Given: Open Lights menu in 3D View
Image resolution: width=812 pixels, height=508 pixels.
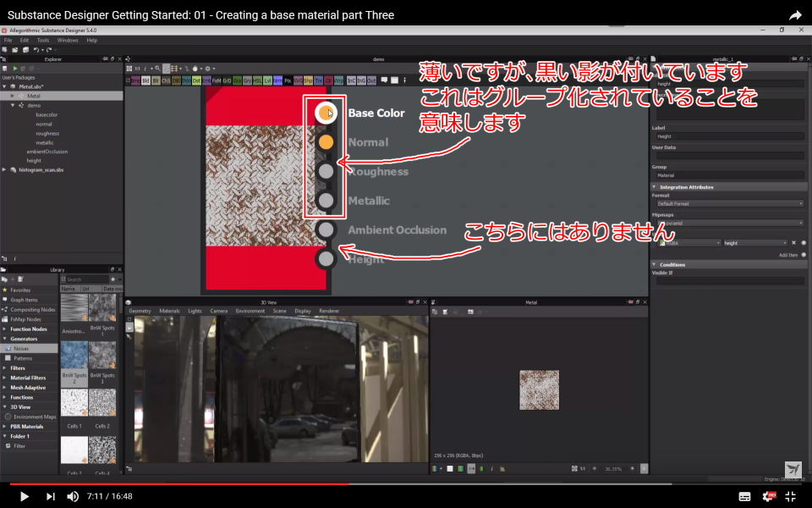Looking at the screenshot, I should pos(195,311).
